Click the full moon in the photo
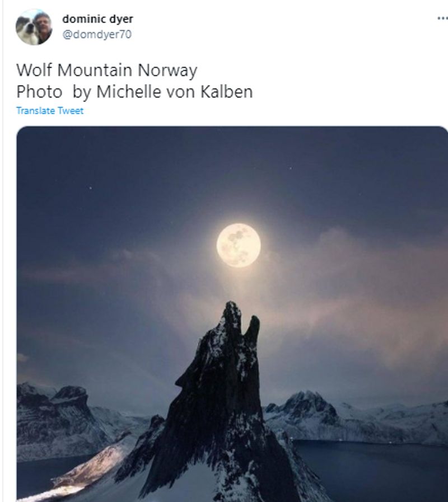This screenshot has height=502, width=448. (239, 245)
